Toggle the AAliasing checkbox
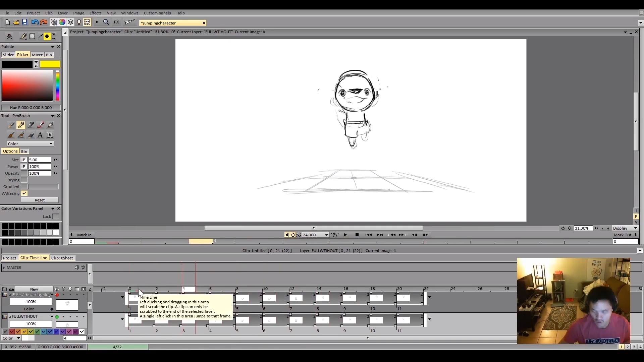 pyautogui.click(x=24, y=193)
